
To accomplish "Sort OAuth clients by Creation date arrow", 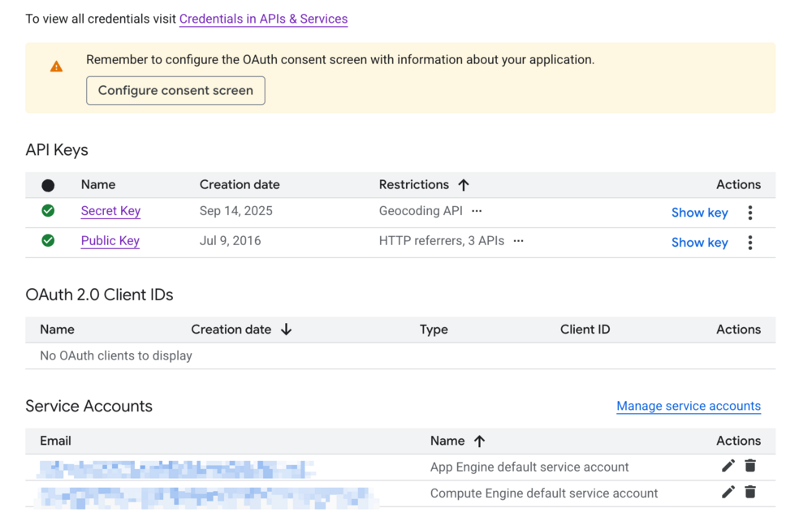I will [287, 330].
